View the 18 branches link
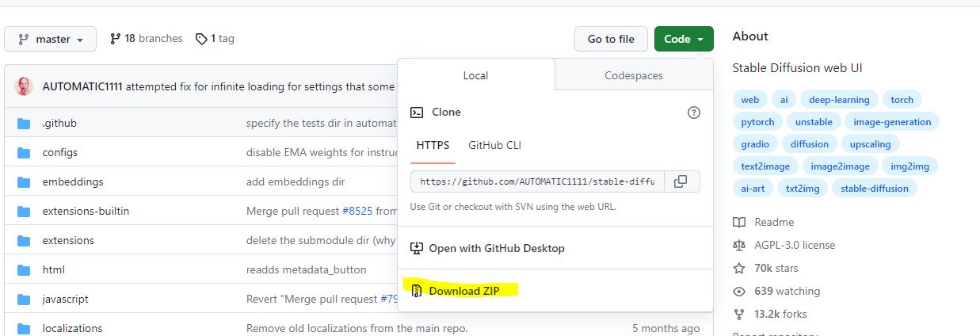The image size is (980, 336). (x=146, y=38)
